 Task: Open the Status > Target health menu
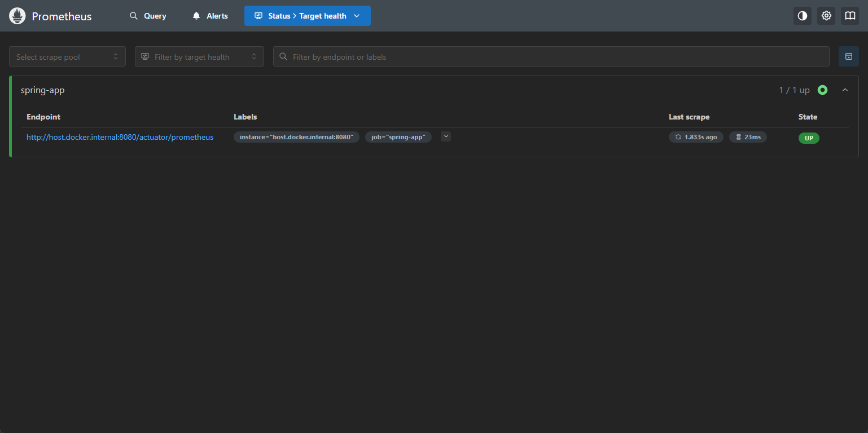[307, 16]
